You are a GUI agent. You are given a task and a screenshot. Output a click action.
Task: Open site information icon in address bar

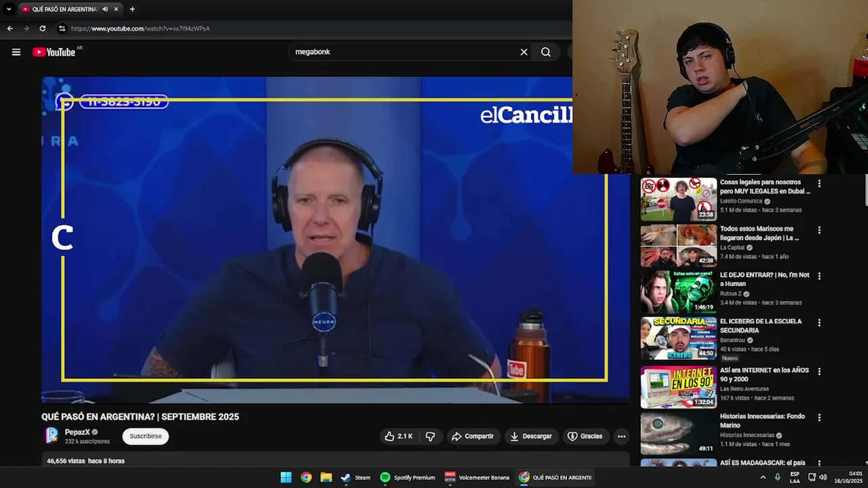(62, 28)
